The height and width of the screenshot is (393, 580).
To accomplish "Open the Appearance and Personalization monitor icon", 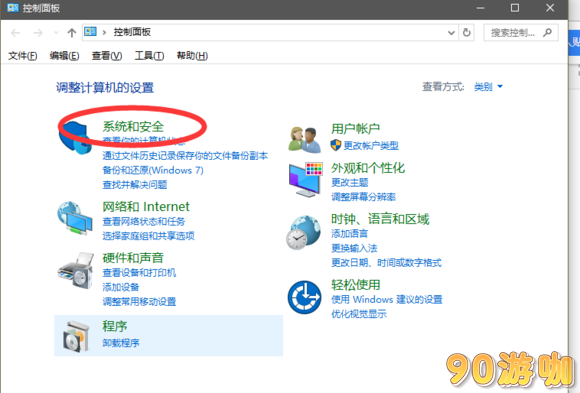I will [306, 179].
